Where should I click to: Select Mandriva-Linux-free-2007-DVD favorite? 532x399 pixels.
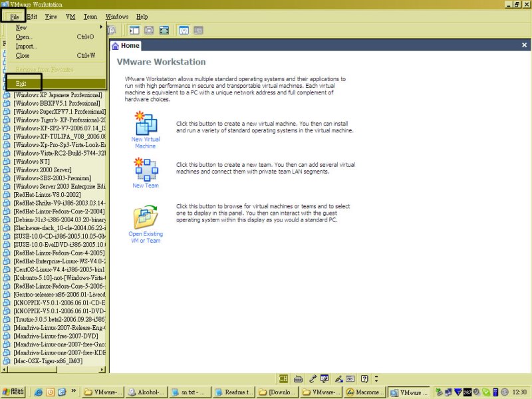click(56, 336)
